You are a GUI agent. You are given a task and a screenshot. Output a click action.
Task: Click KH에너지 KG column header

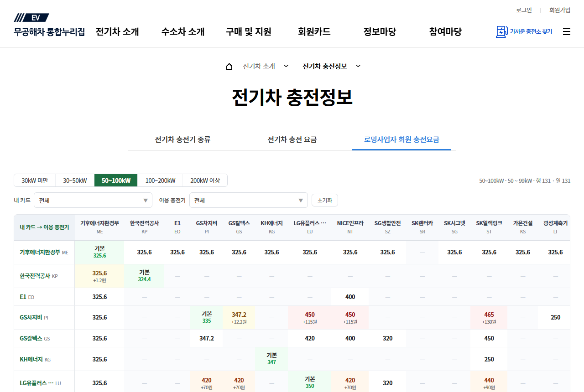[271, 227]
